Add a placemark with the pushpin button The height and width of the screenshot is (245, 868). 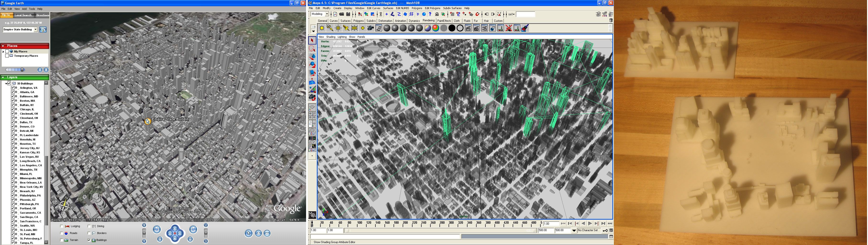[x=249, y=233]
